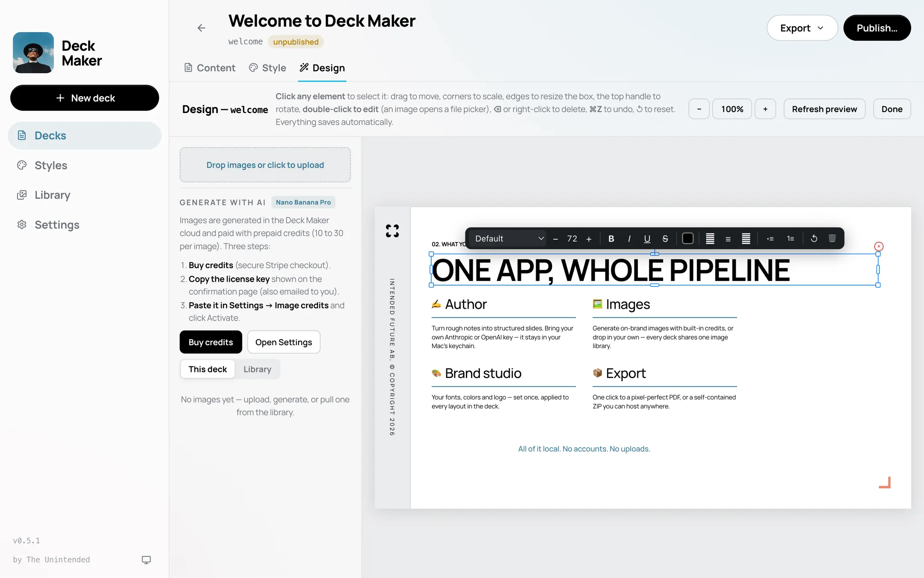Open the Export dropdown menu
Image resolution: width=924 pixels, height=578 pixels.
click(802, 28)
